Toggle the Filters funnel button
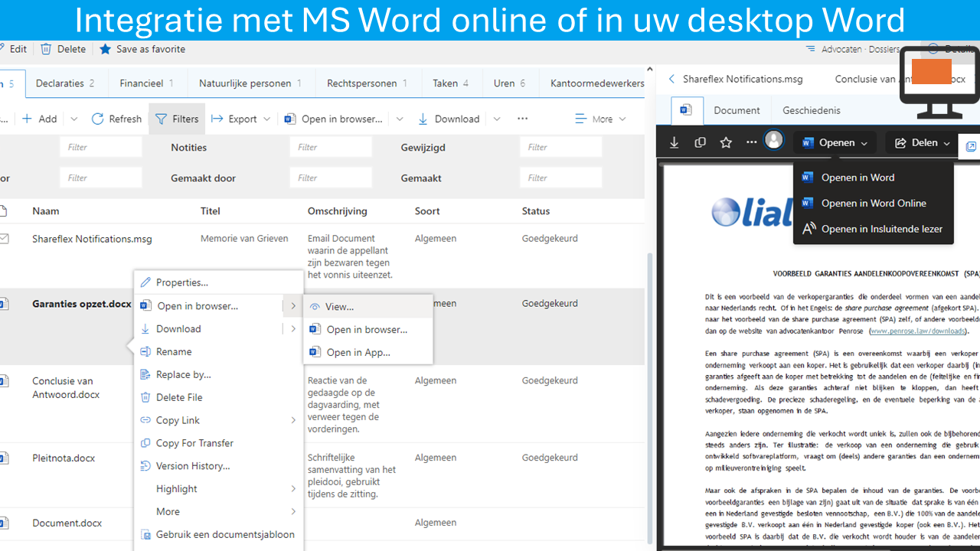Screen dimensions: 980x551 (x=177, y=119)
